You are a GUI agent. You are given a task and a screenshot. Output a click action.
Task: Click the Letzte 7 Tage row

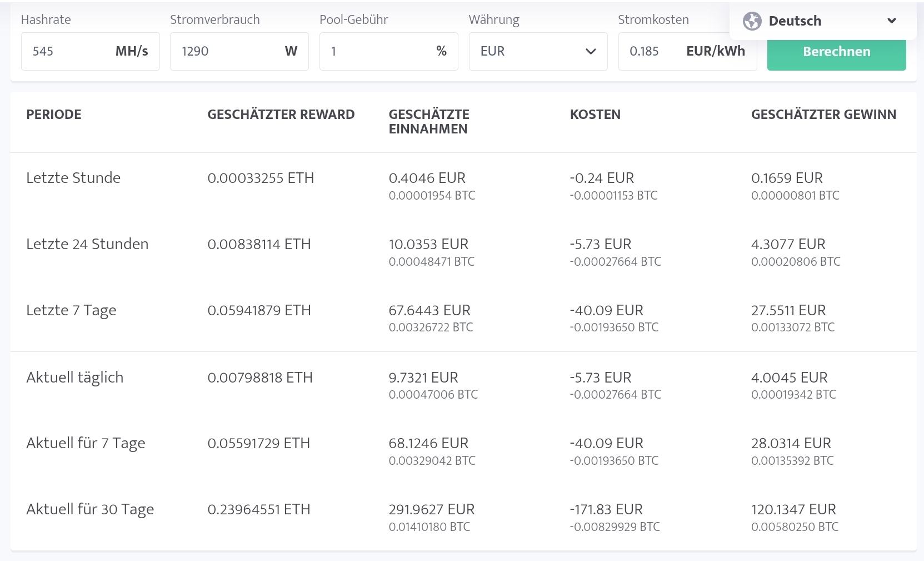click(x=71, y=310)
